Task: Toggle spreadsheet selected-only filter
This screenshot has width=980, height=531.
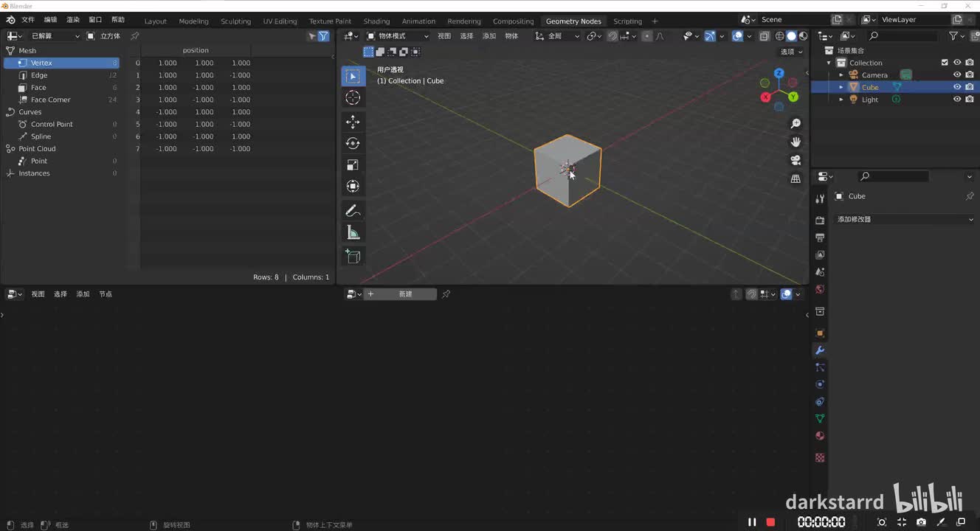Action: [x=312, y=35]
